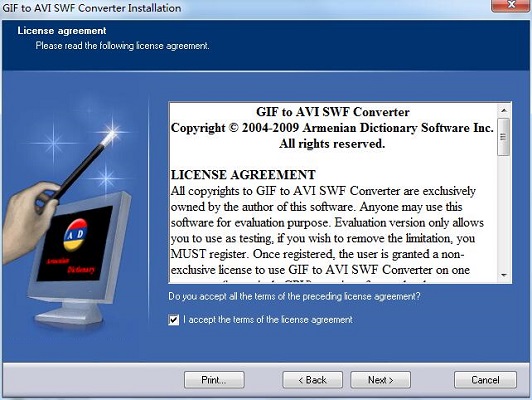Cancel the installation
Image resolution: width=532 pixels, height=400 pixels.
(x=485, y=380)
